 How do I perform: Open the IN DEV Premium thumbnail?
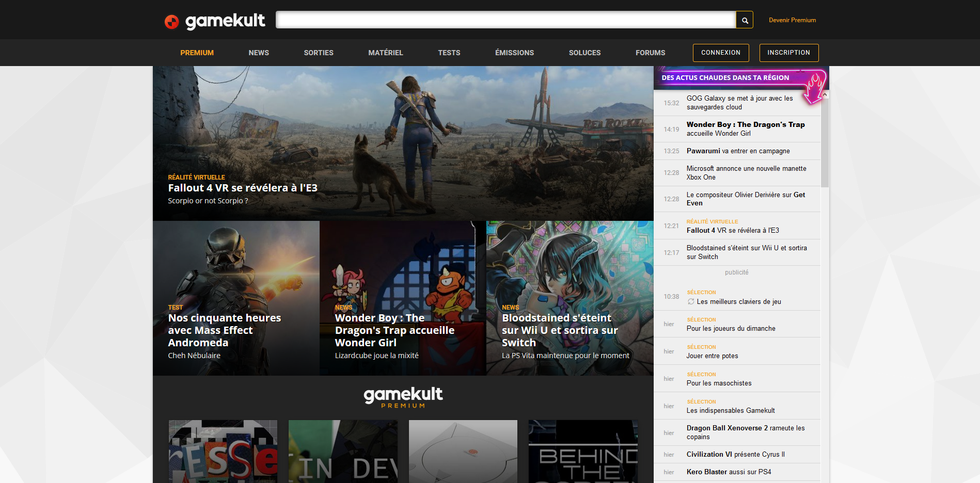[x=343, y=452]
